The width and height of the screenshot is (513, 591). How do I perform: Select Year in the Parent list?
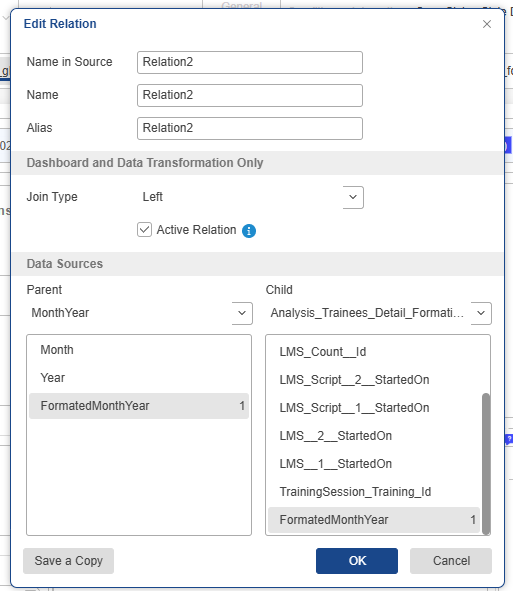tap(139, 378)
